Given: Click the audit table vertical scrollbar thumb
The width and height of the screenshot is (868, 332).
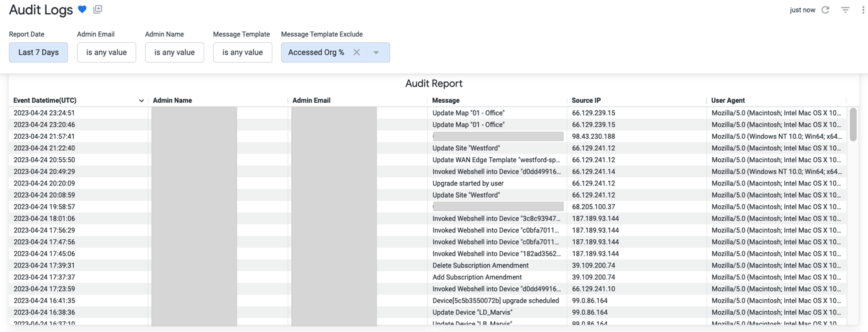Looking at the screenshot, I should point(853,124).
